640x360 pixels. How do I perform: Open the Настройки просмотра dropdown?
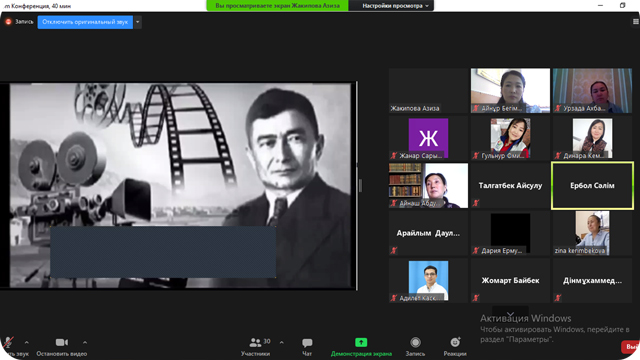click(395, 6)
